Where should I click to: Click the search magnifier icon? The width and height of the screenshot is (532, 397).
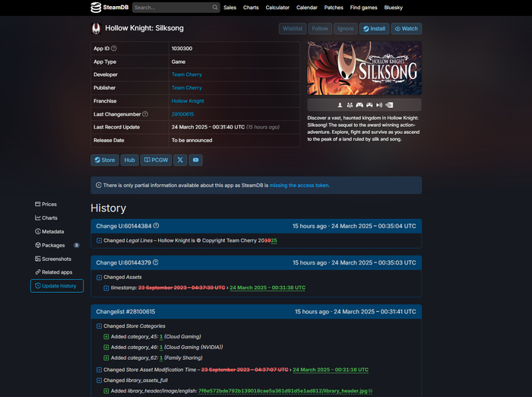pos(215,8)
